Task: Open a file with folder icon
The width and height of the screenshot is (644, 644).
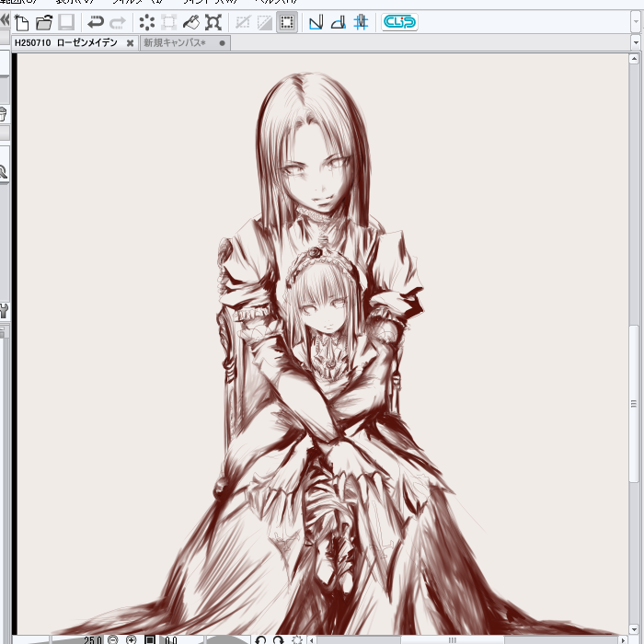Action: [x=44, y=22]
